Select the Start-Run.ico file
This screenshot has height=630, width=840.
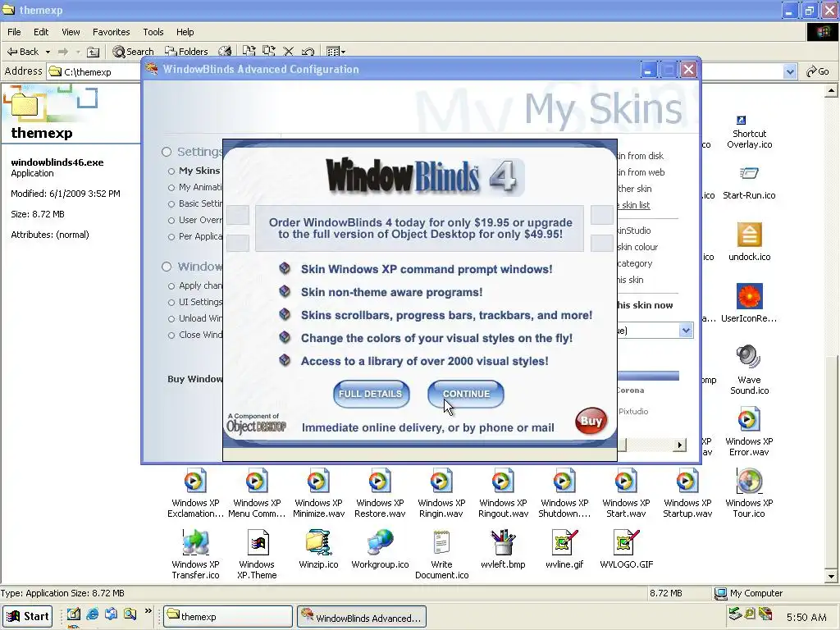point(749,183)
